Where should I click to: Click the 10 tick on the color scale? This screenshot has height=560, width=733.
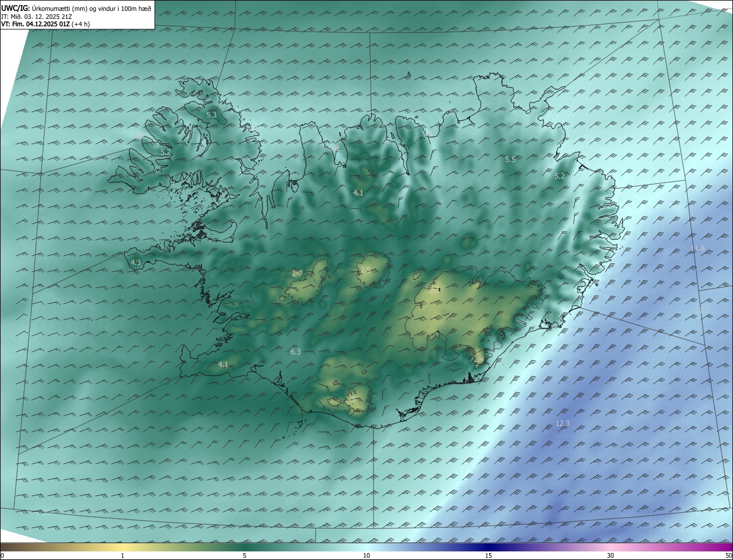coord(366,556)
